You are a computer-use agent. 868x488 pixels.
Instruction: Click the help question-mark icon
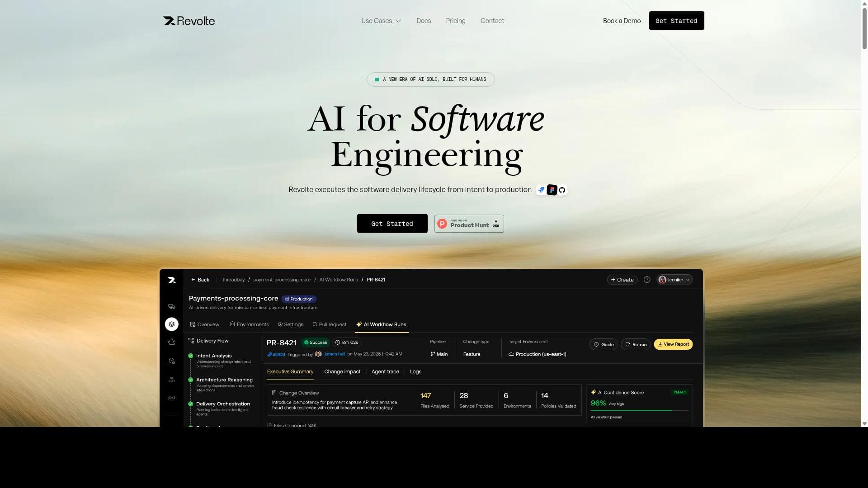647,280
